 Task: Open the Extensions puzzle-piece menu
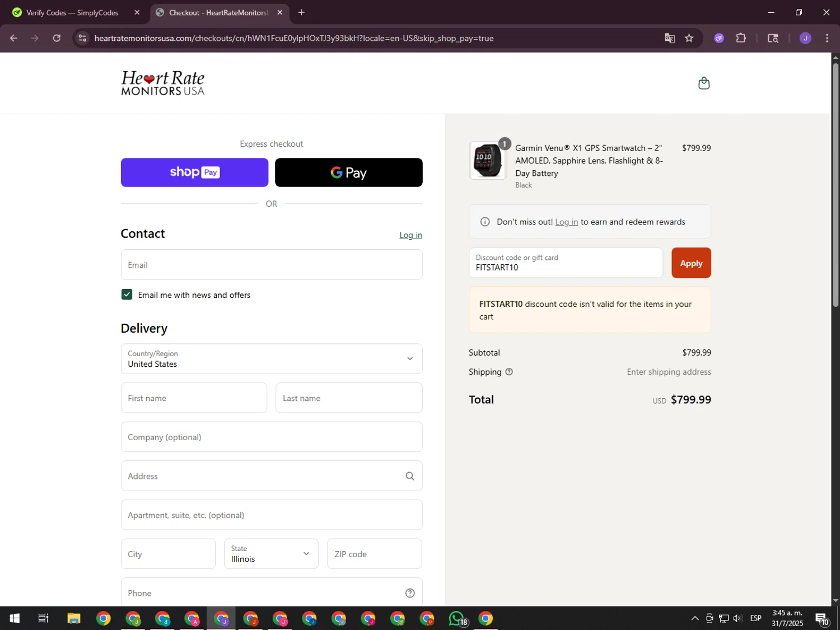[x=741, y=38]
